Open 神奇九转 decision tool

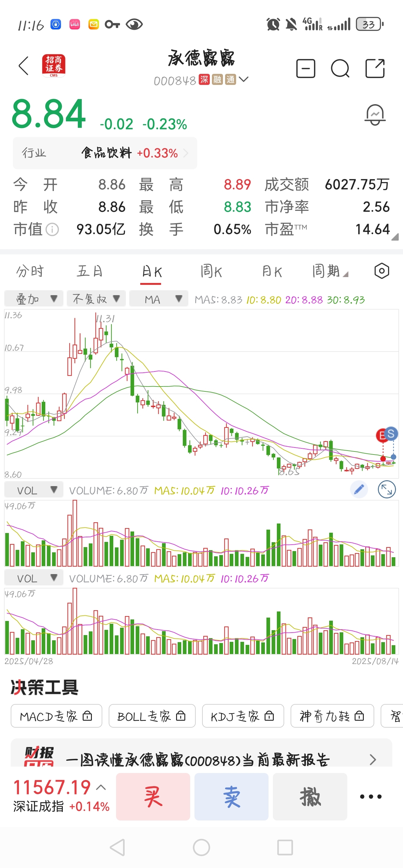332,716
